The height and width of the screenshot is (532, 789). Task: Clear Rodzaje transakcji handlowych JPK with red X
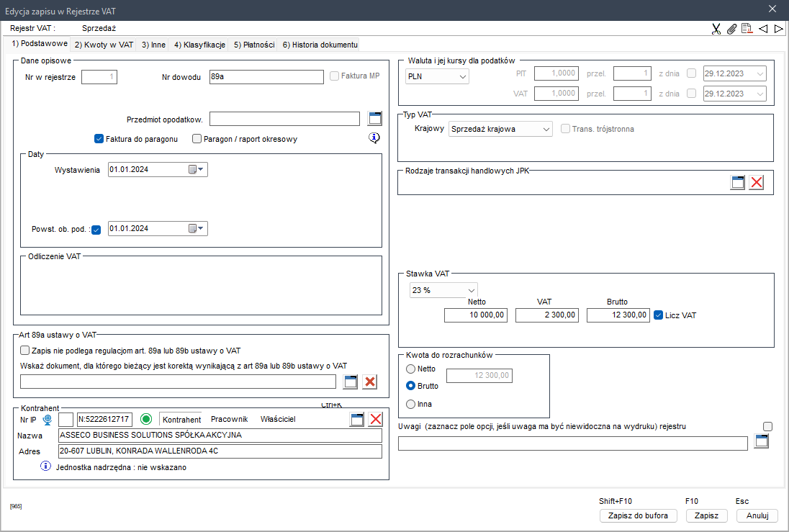click(757, 182)
